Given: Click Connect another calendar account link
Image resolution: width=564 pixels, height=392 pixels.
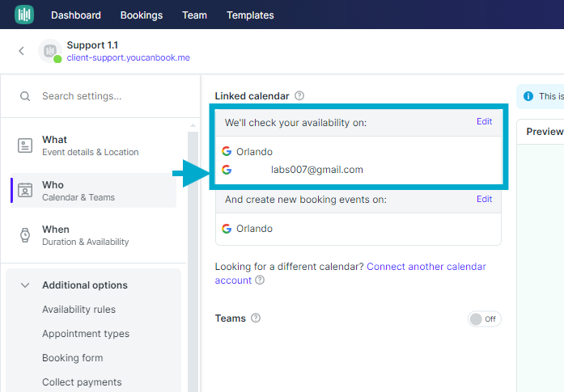Looking at the screenshot, I should (350, 273).
